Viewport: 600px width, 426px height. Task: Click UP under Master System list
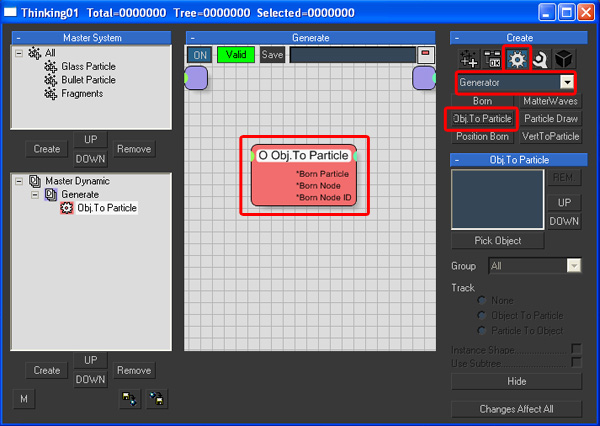[x=91, y=140]
